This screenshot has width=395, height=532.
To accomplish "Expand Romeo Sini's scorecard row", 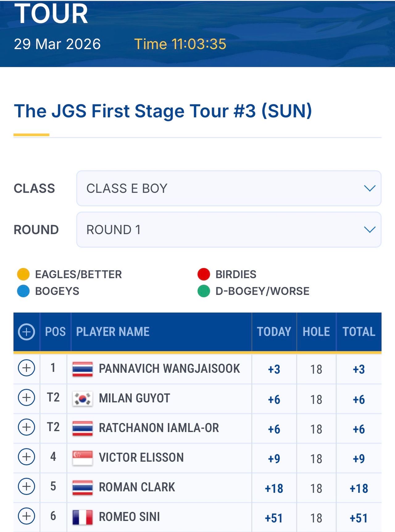I will 27,516.
